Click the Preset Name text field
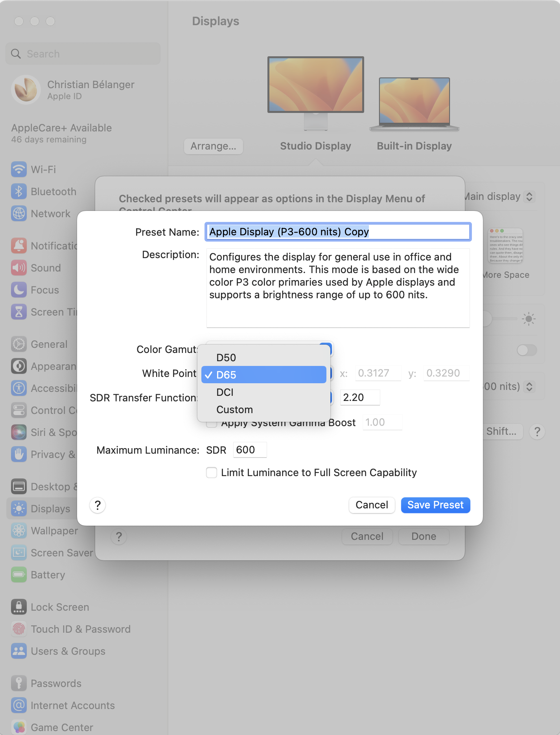The width and height of the screenshot is (560, 735). pyautogui.click(x=338, y=232)
